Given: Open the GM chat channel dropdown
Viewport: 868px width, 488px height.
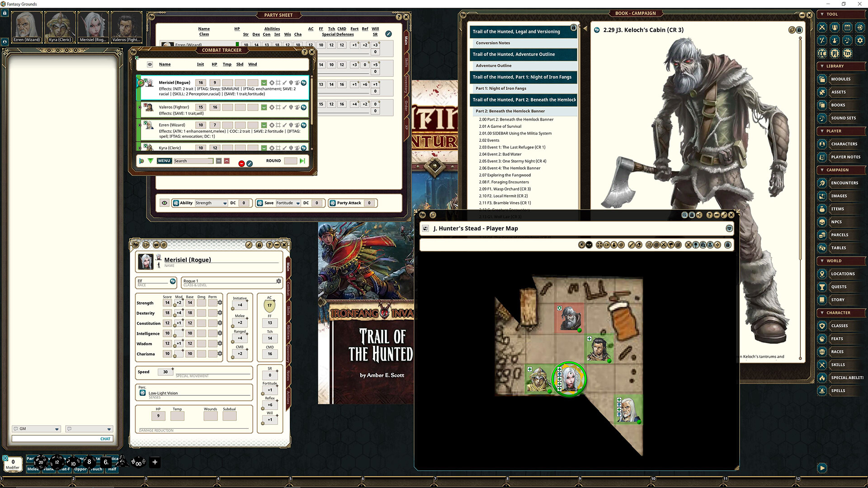Looking at the screenshot, I should point(57,429).
